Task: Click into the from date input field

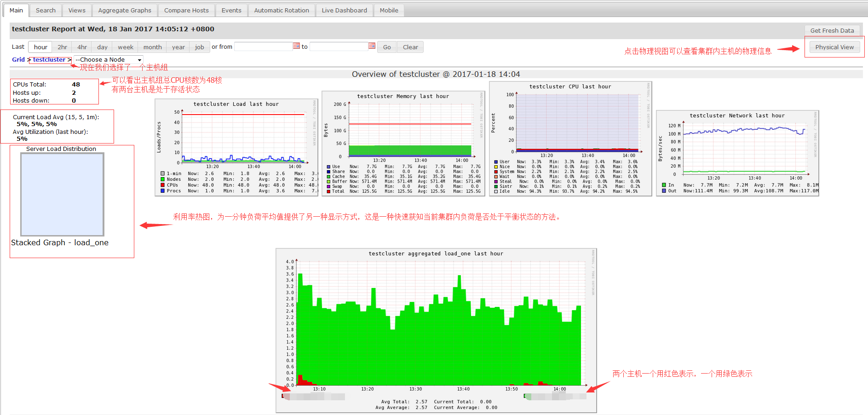Action: click(x=263, y=46)
